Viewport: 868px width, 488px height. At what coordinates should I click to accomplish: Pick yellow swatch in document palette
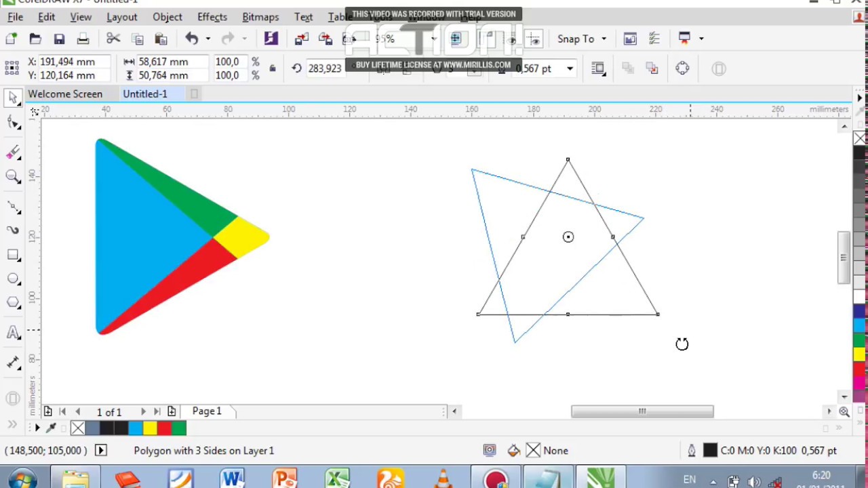pyautogui.click(x=150, y=428)
